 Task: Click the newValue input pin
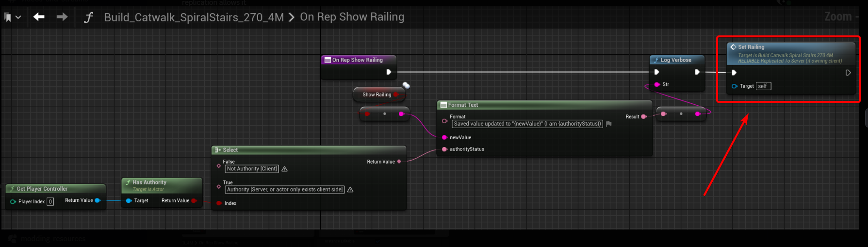coord(444,137)
